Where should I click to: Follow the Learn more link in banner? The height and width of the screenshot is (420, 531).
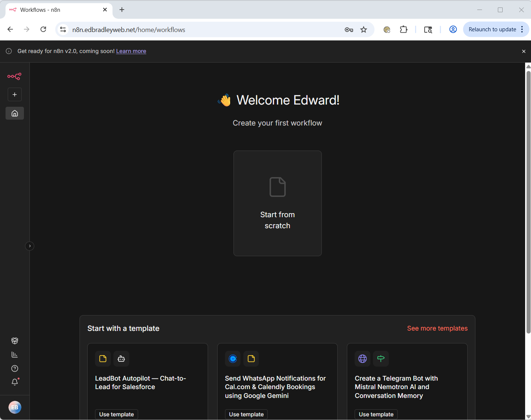[131, 51]
